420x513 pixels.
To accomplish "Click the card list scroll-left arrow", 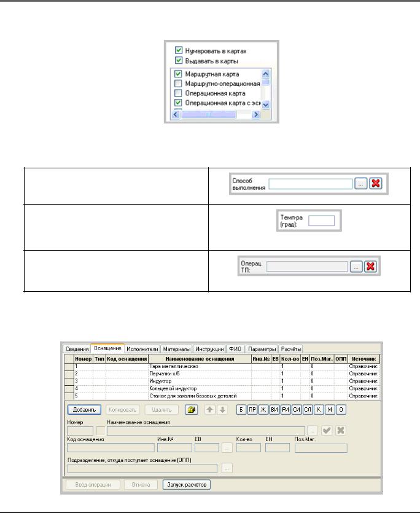I will 176,114.
